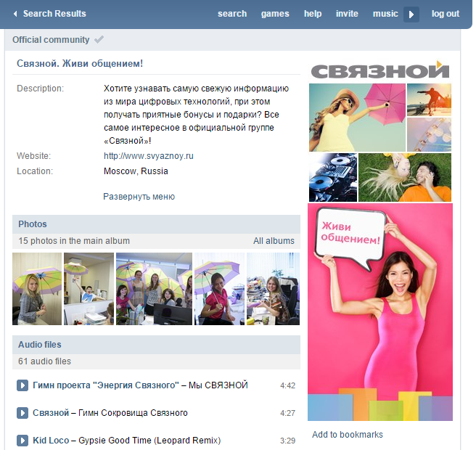The width and height of the screenshot is (476, 450).
Task: Open the help menu item
Action: coord(313,14)
